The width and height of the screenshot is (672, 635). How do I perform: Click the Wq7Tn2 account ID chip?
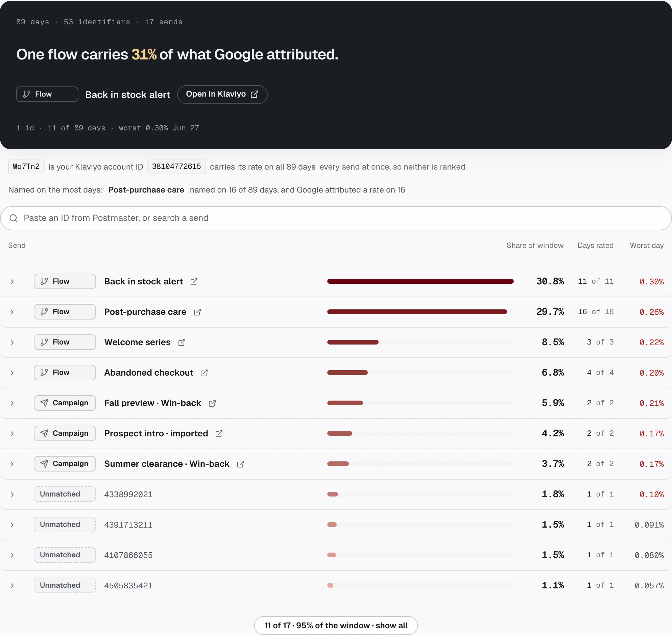26,167
